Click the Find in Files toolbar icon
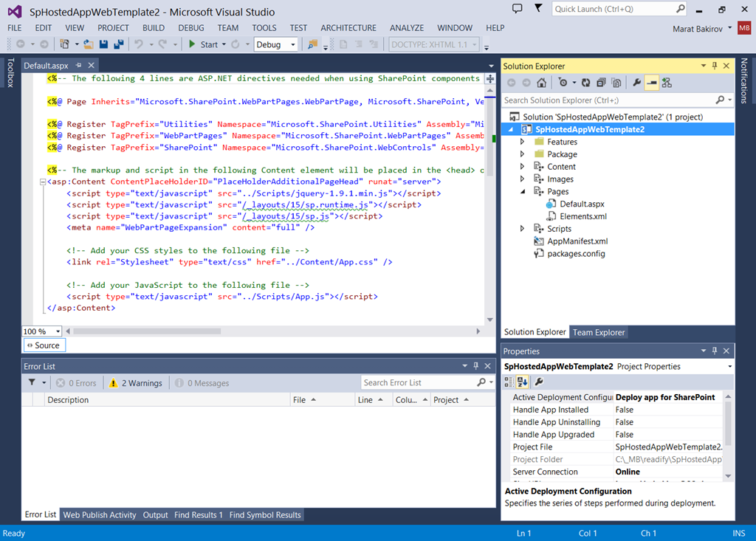756x541 pixels. click(x=312, y=44)
